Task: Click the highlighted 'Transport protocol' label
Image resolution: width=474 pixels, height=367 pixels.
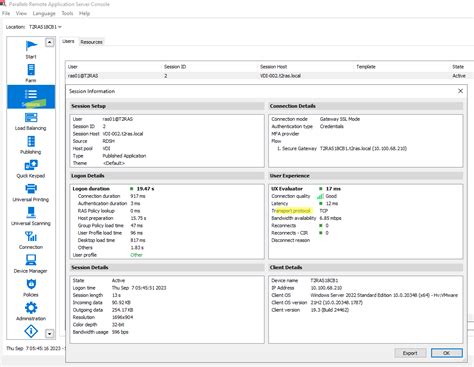Action: point(291,211)
